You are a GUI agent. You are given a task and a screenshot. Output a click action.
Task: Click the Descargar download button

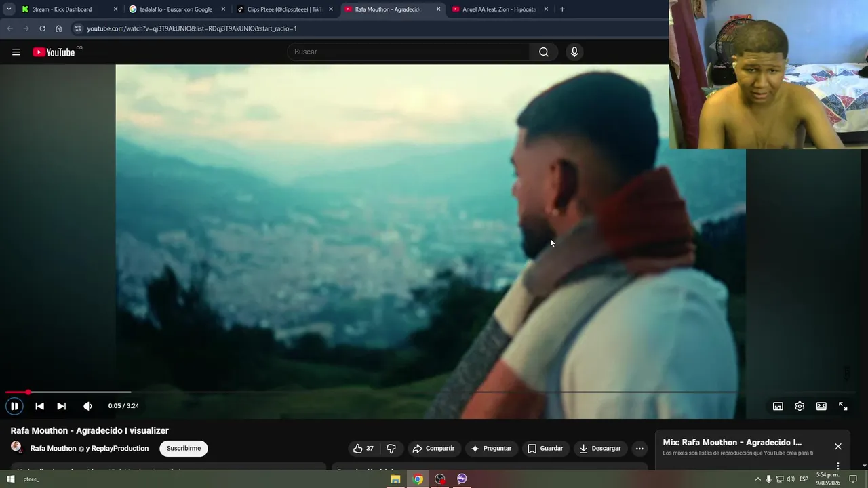(601, 449)
